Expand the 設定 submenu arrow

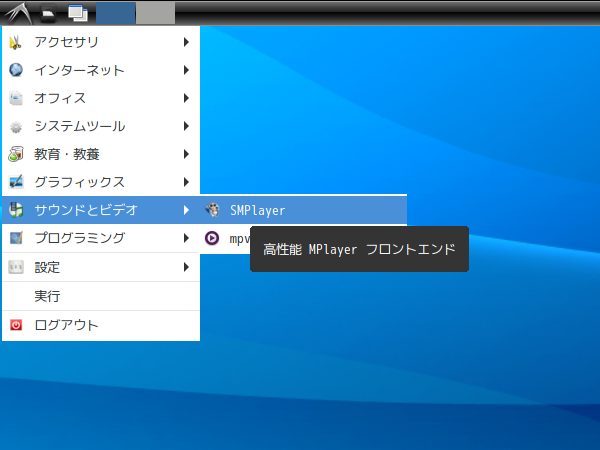point(186,267)
